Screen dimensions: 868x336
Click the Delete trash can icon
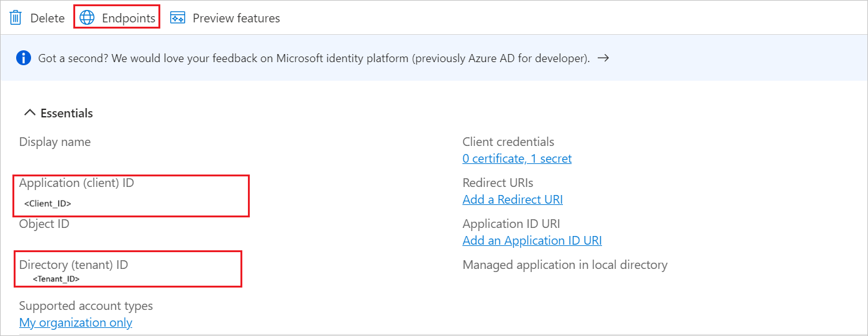pos(16,18)
